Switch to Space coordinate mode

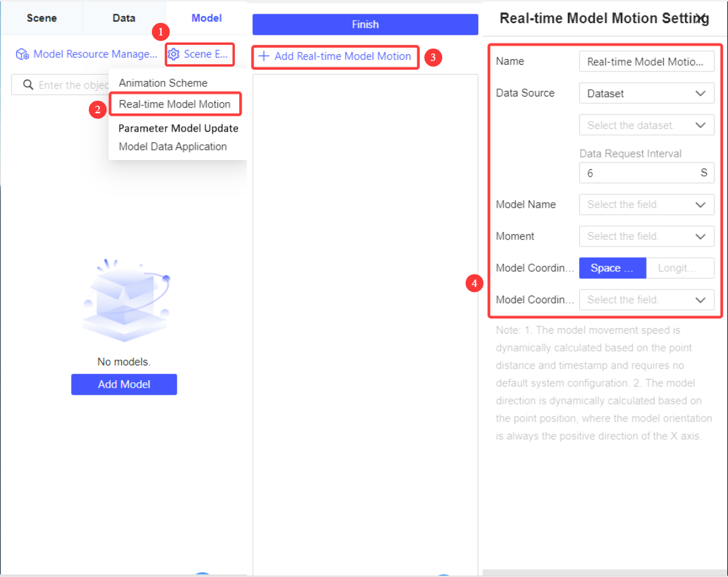pyautogui.click(x=612, y=268)
